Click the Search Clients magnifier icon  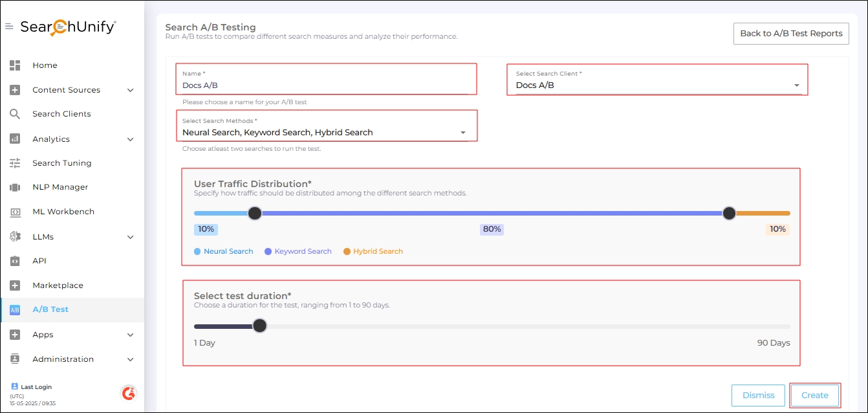15,114
